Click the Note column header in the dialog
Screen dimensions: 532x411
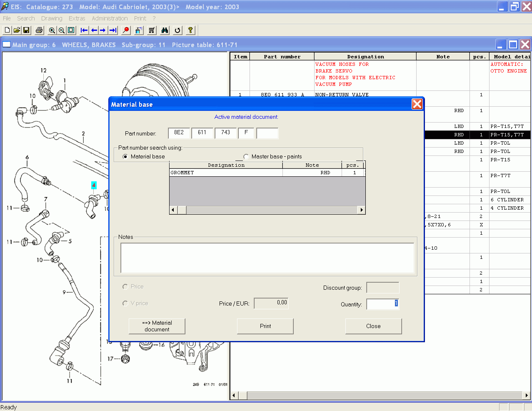click(312, 165)
